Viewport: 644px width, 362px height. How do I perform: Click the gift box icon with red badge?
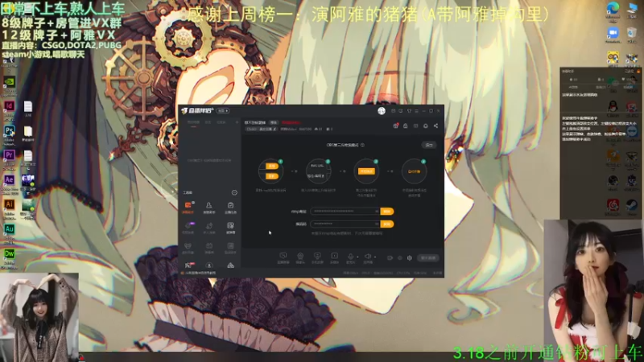395,125
